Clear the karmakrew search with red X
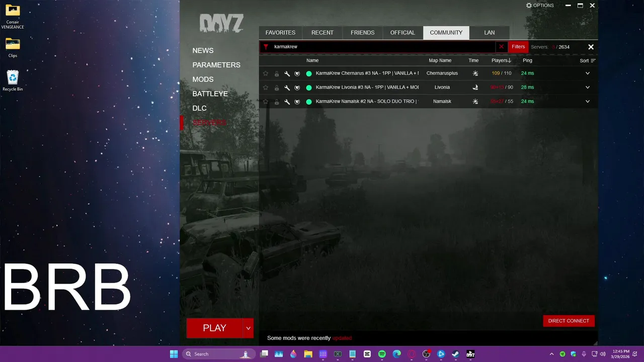The height and width of the screenshot is (362, 644). (501, 47)
